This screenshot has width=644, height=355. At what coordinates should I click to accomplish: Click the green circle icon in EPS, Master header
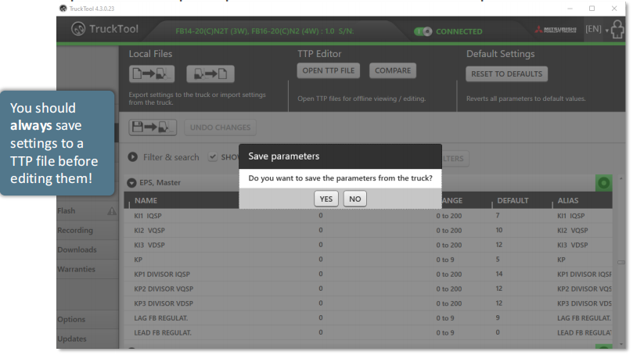click(x=603, y=183)
